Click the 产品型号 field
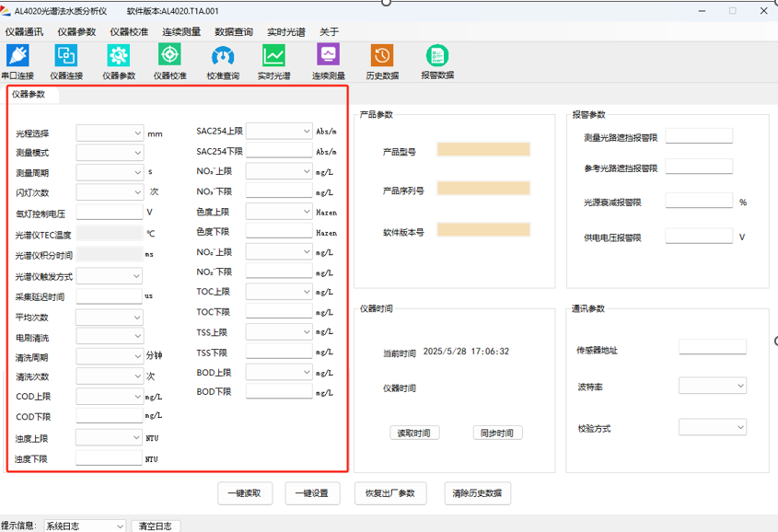Viewport: 778px width, 532px height. (x=483, y=149)
